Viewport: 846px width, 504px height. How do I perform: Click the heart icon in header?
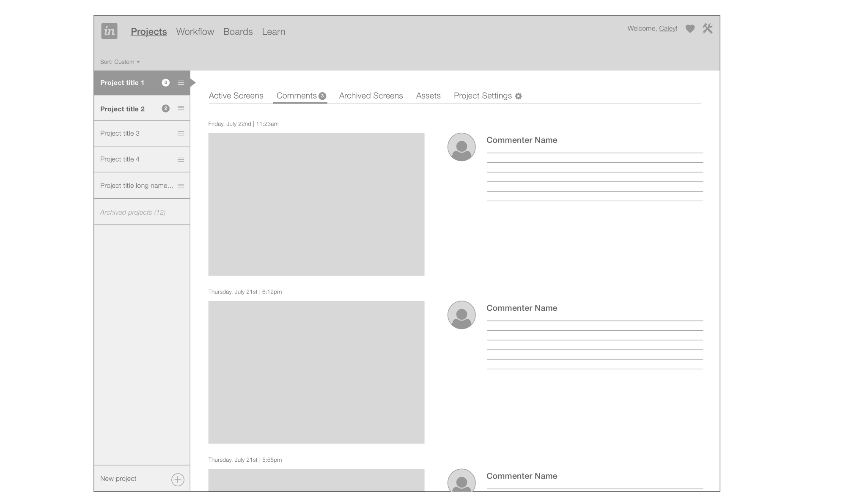[690, 29]
